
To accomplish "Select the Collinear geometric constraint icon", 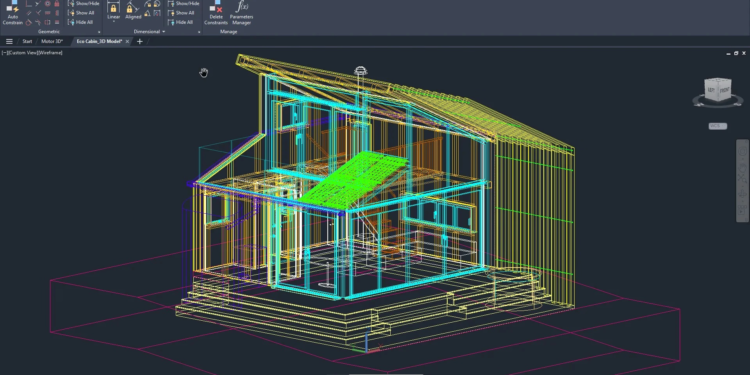I will (38, 3).
